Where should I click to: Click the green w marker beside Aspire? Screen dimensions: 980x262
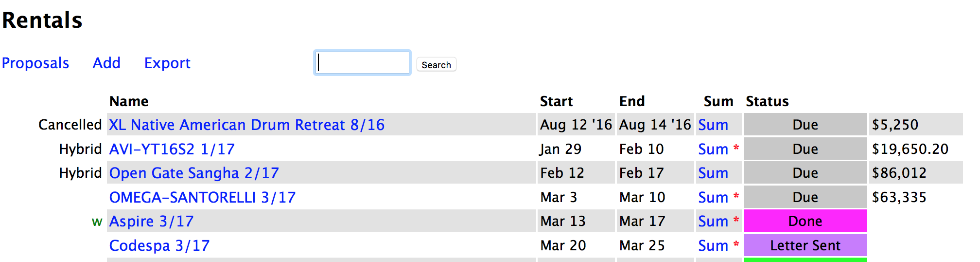(97, 222)
